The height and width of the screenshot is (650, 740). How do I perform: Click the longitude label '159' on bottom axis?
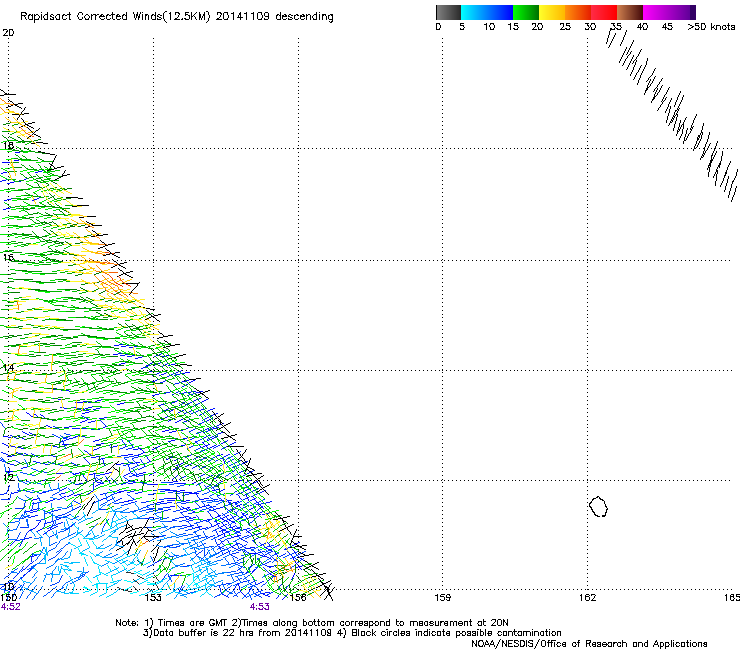click(442, 598)
